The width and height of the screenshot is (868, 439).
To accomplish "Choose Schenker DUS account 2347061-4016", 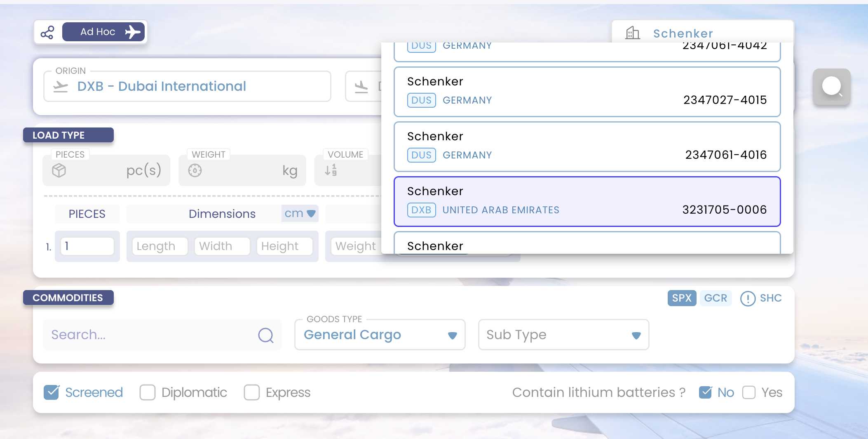I will (587, 146).
